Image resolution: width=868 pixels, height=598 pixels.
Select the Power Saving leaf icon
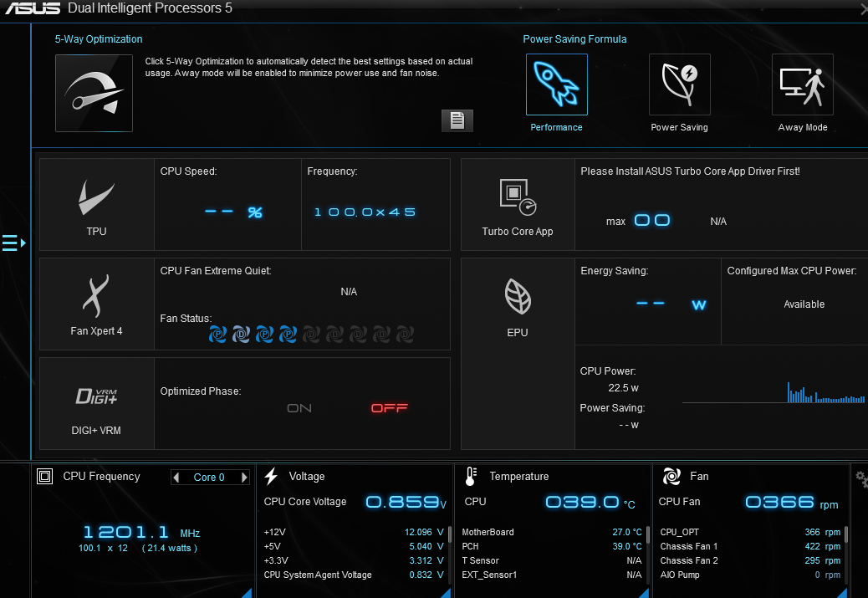[x=679, y=84]
